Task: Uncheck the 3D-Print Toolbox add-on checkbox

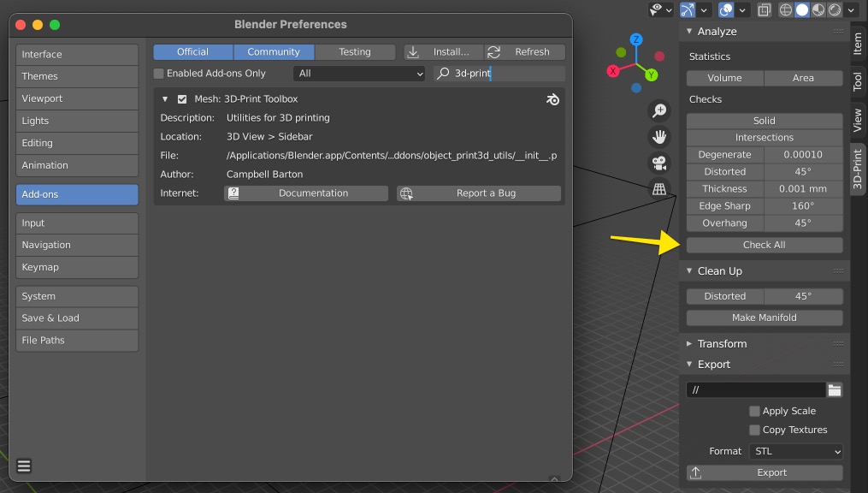Action: (x=182, y=99)
